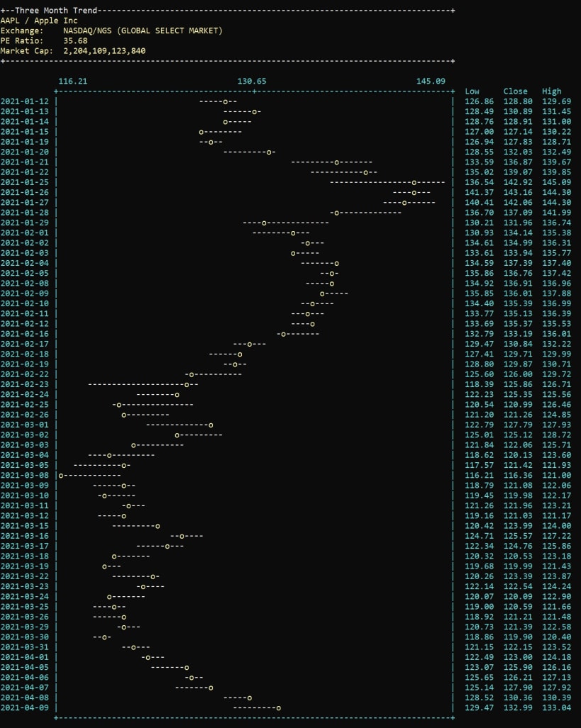
Task: Click the close value 121.03
Action: tap(518, 516)
